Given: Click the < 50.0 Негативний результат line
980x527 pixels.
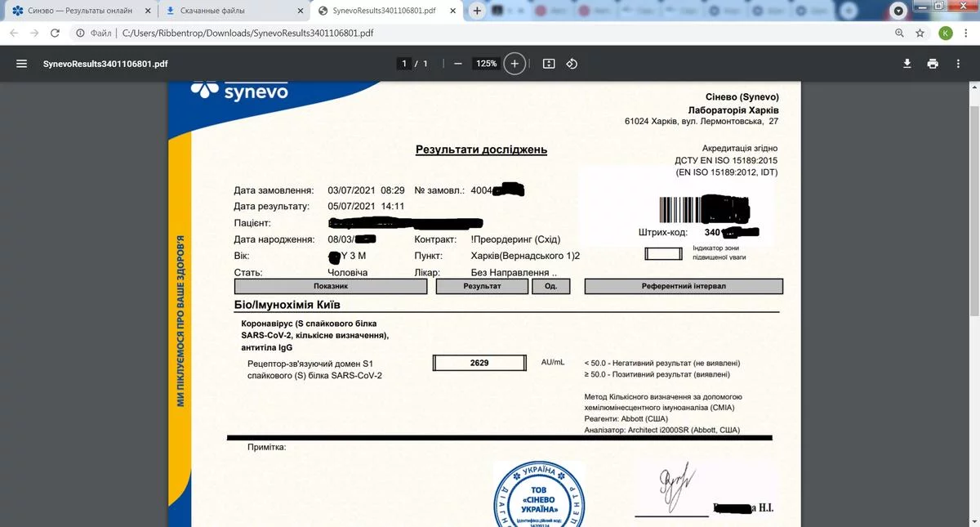Looking at the screenshot, I should 663,362.
